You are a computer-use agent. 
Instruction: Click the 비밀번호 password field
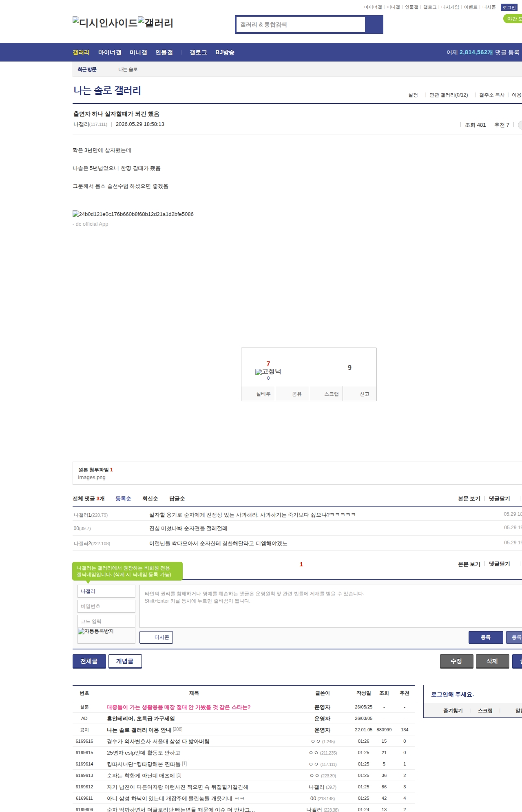point(106,606)
